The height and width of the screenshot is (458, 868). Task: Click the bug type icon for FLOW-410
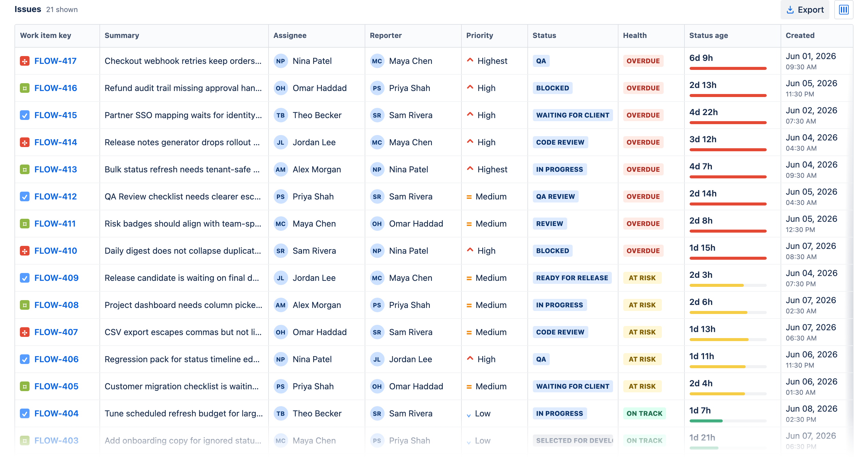[25, 251]
